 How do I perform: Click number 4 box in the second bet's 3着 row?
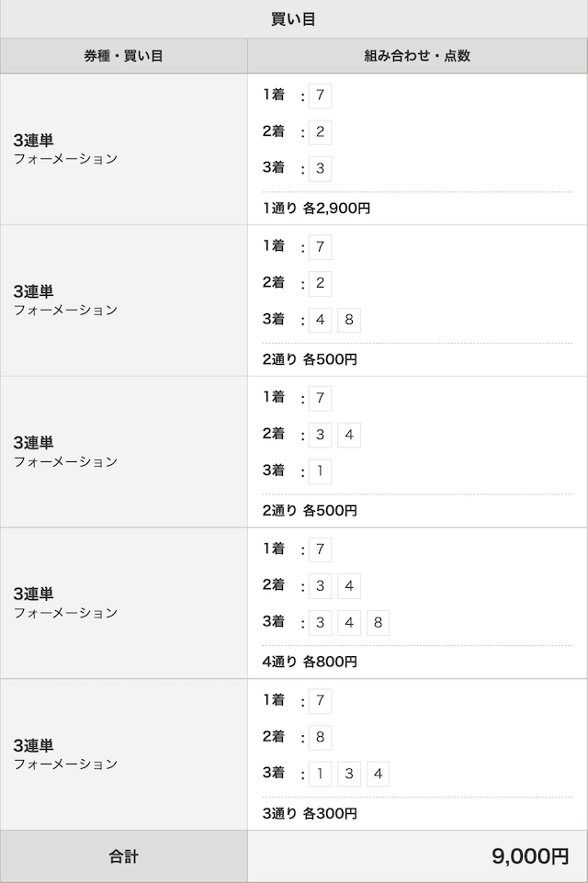[320, 320]
